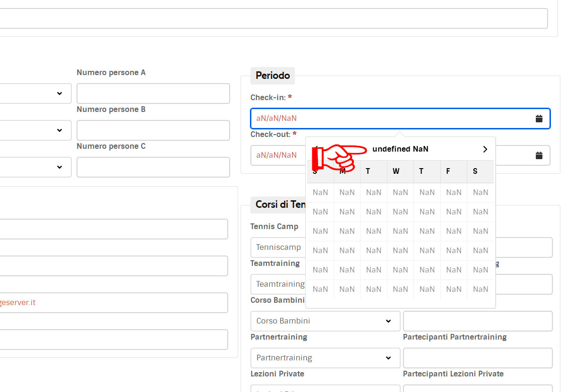Click the Check-out calendar icon
Image resolution: width=567 pixels, height=392 pixels.
tap(539, 155)
